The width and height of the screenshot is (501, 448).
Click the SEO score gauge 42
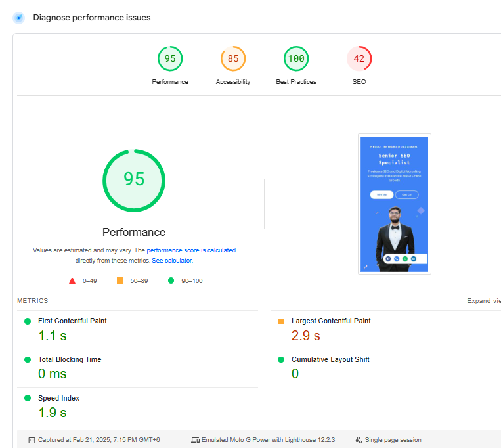[359, 58]
